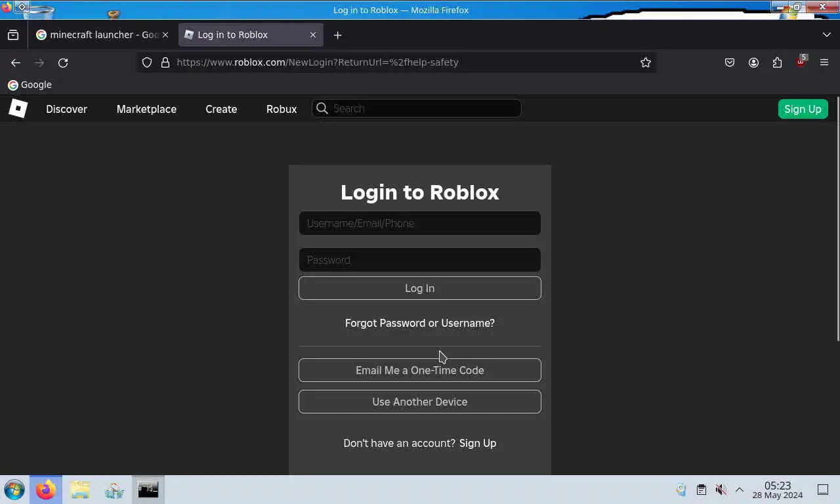Reload the page with the refresh icon
This screenshot has width=840, height=504.
click(63, 62)
